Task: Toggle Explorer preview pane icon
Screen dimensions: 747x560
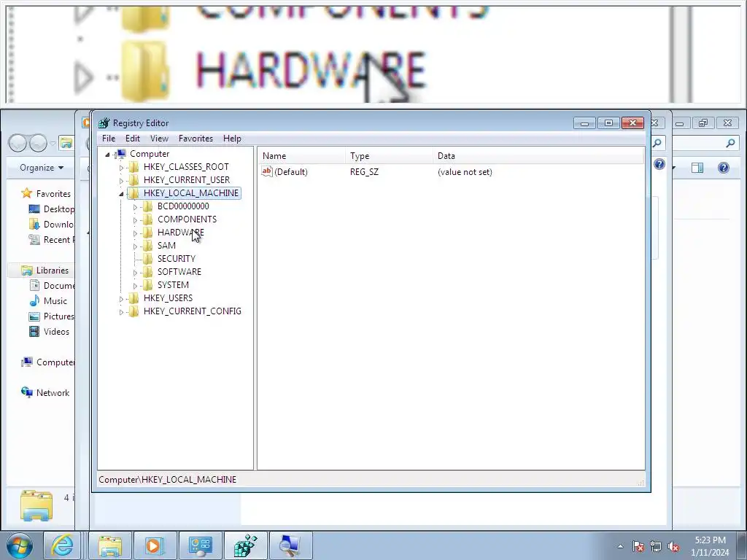Action: click(x=697, y=168)
